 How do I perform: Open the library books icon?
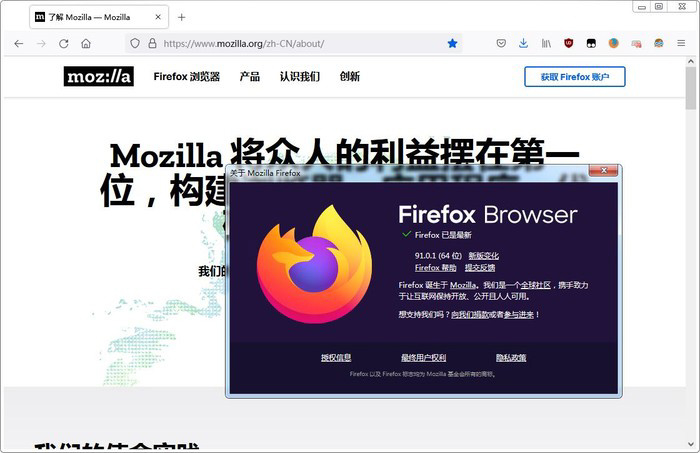(x=546, y=43)
